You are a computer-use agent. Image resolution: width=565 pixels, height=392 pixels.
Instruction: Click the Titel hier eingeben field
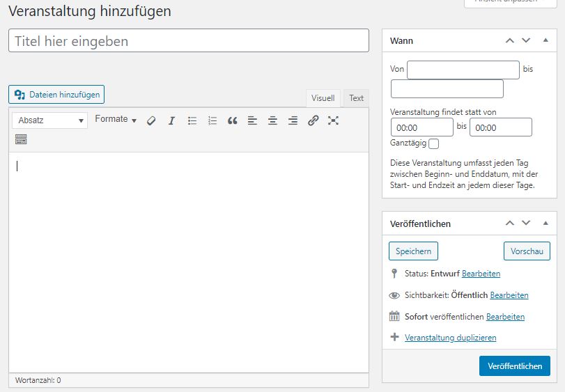pos(188,41)
